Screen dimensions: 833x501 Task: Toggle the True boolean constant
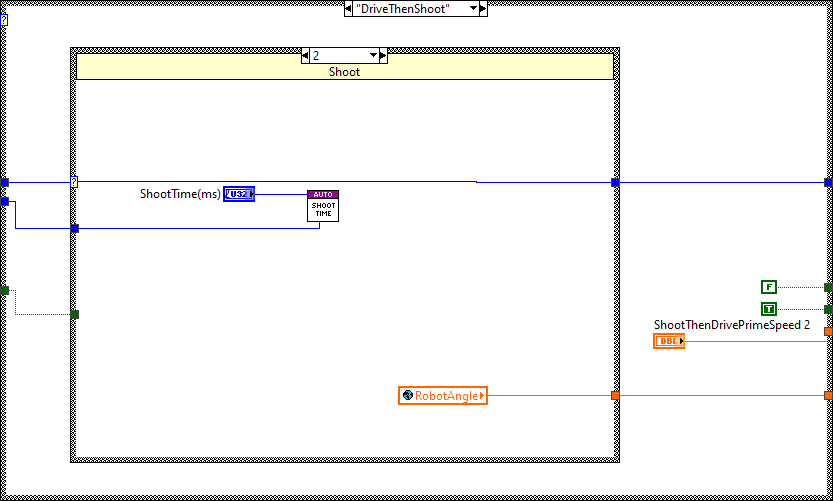tap(768, 309)
